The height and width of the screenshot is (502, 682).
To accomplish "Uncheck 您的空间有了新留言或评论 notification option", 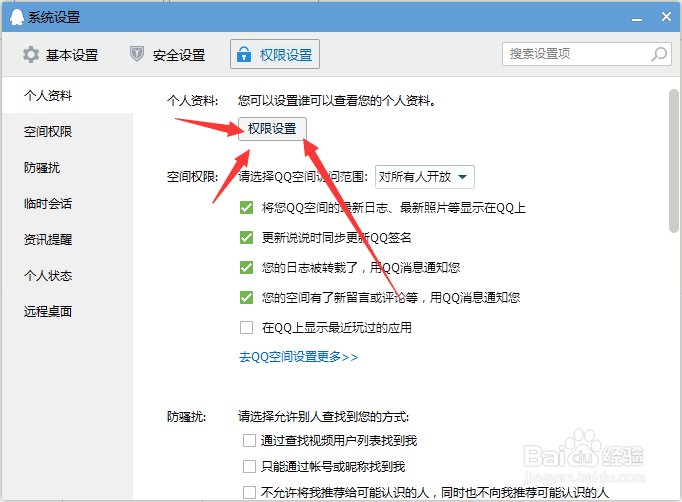I will tap(246, 298).
